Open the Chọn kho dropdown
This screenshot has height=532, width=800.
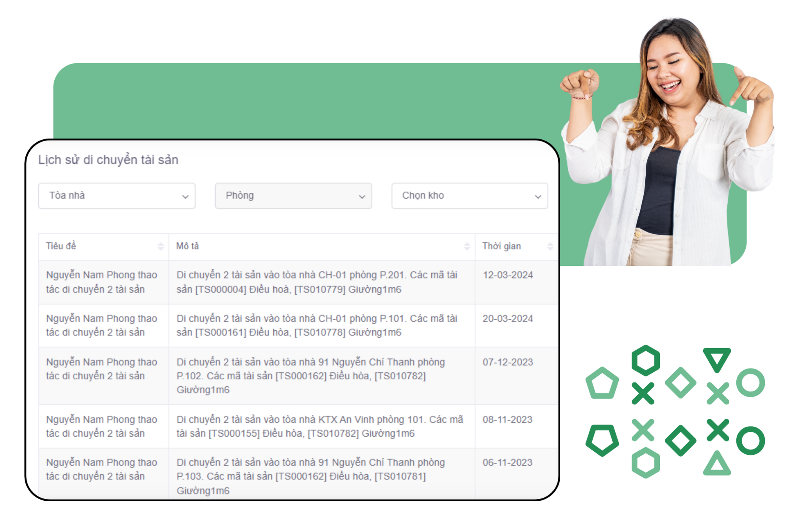tap(469, 196)
